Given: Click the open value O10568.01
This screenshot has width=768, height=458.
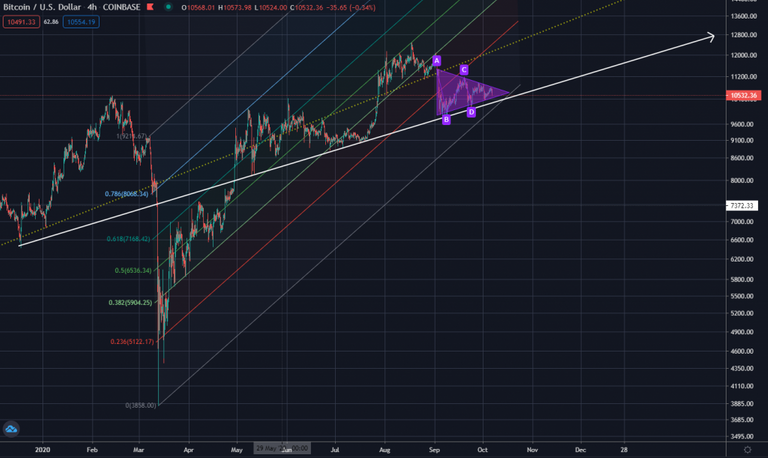Looking at the screenshot, I should [x=198, y=7].
